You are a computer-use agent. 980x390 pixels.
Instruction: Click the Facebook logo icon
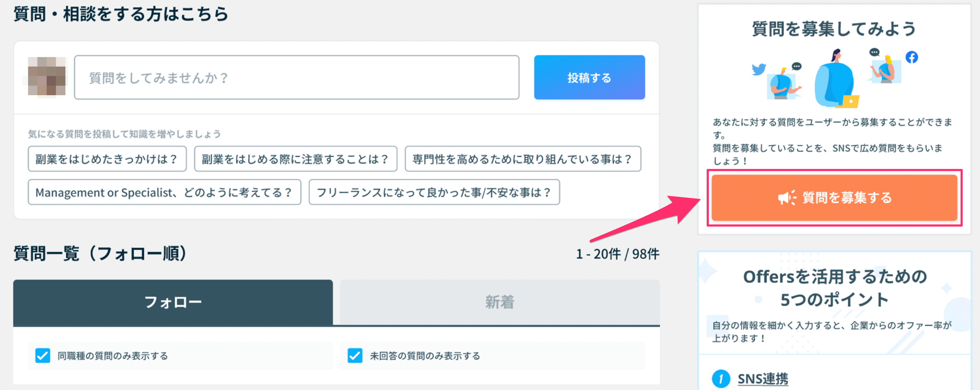point(911,57)
